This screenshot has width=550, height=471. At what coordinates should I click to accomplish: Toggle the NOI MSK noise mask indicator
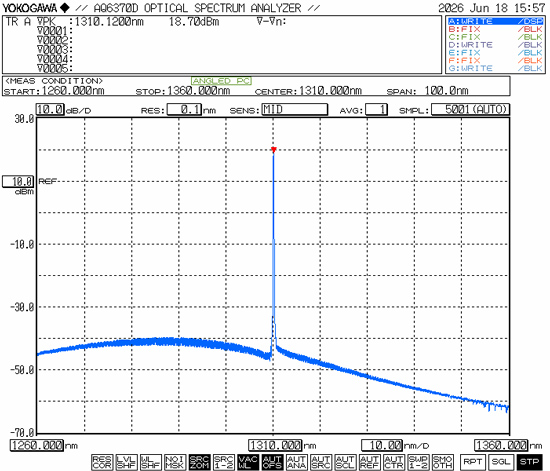point(175,462)
